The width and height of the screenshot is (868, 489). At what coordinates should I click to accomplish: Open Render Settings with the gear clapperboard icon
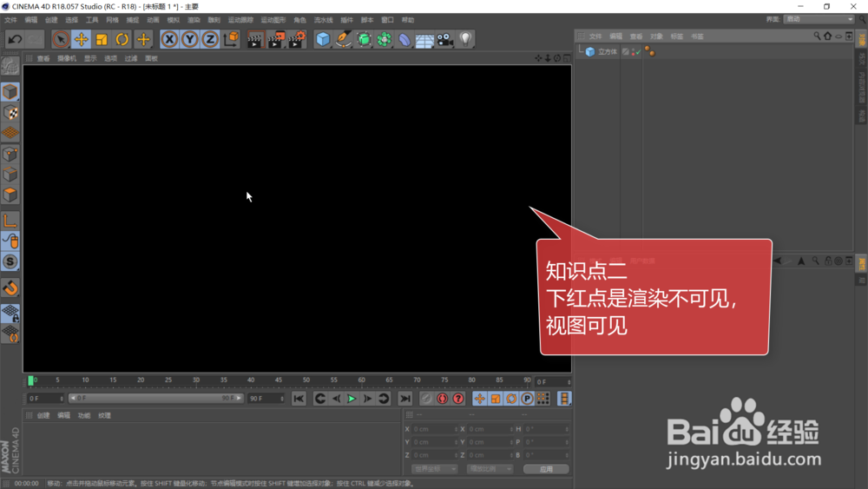297,39
